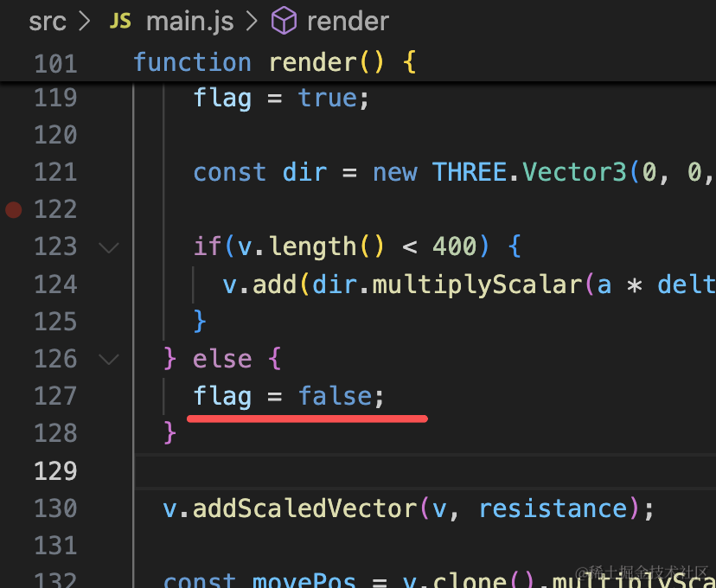The width and height of the screenshot is (716, 588).
Task: Click 'addScaledVector' on line 130
Action: coord(305,508)
